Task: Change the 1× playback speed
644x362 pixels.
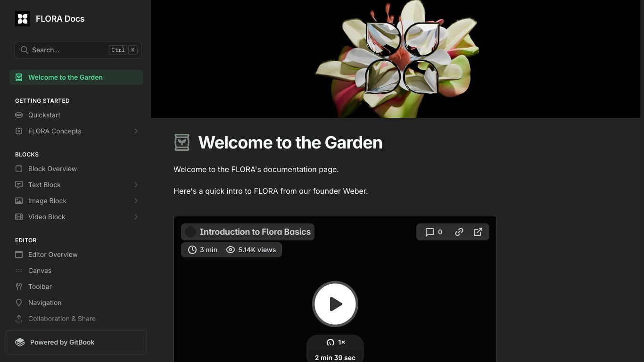Action: (x=335, y=342)
